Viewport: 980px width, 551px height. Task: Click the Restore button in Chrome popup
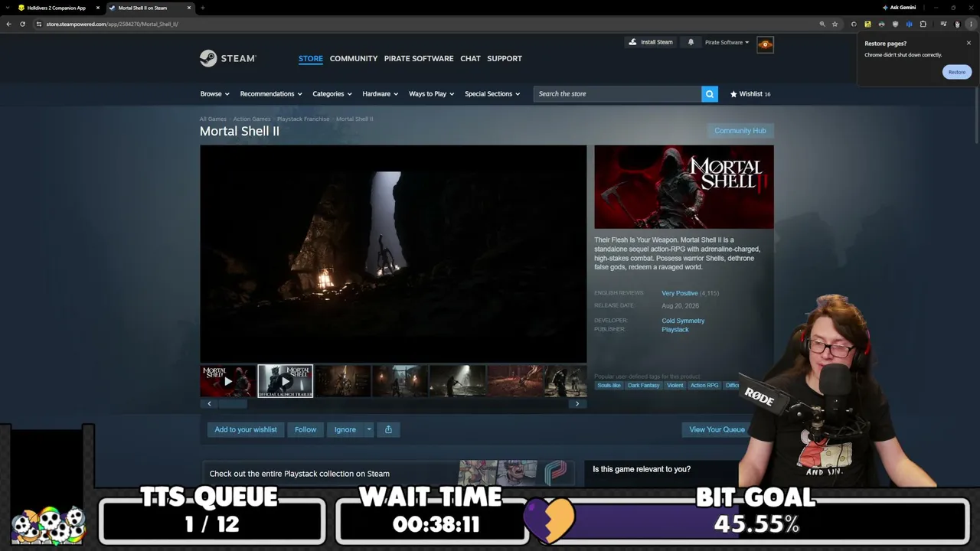point(957,72)
